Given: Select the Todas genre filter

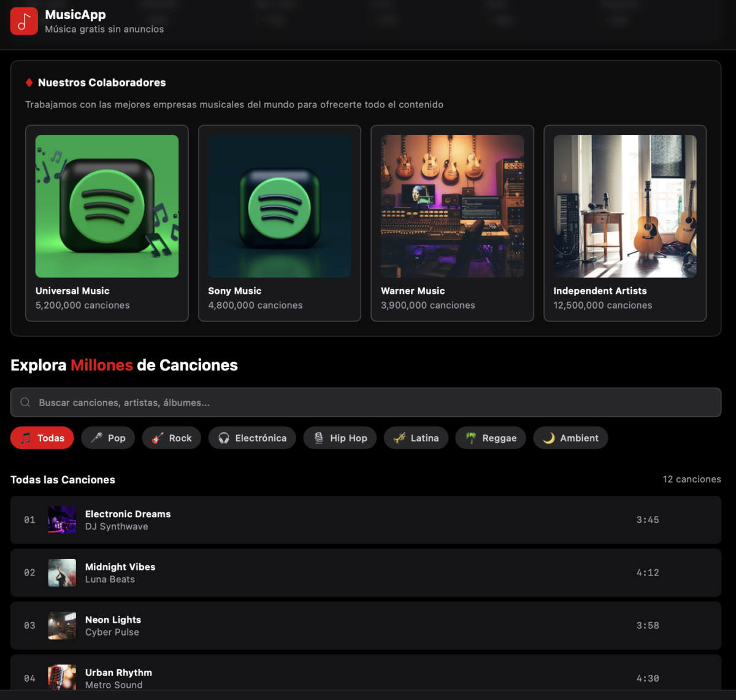Looking at the screenshot, I should tap(42, 438).
